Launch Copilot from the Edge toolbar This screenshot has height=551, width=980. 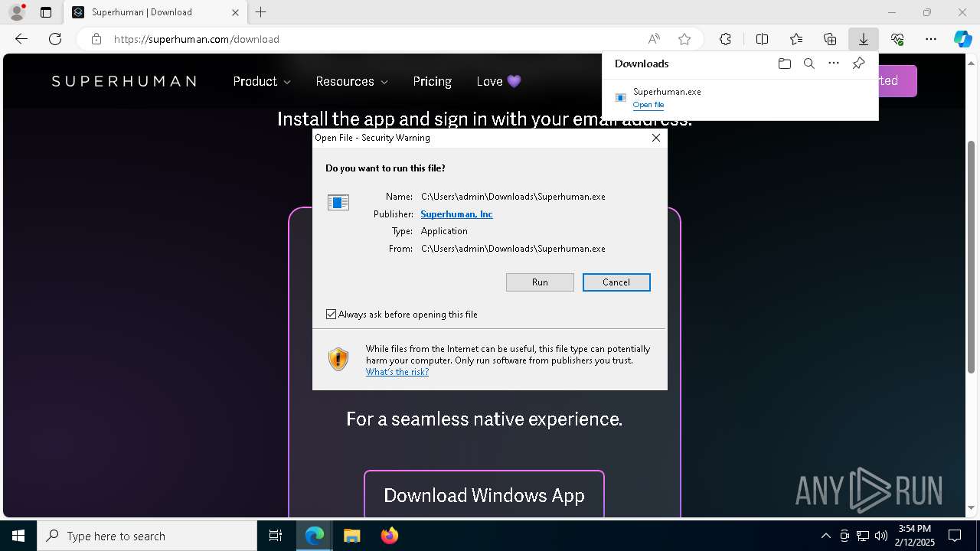[x=962, y=39]
